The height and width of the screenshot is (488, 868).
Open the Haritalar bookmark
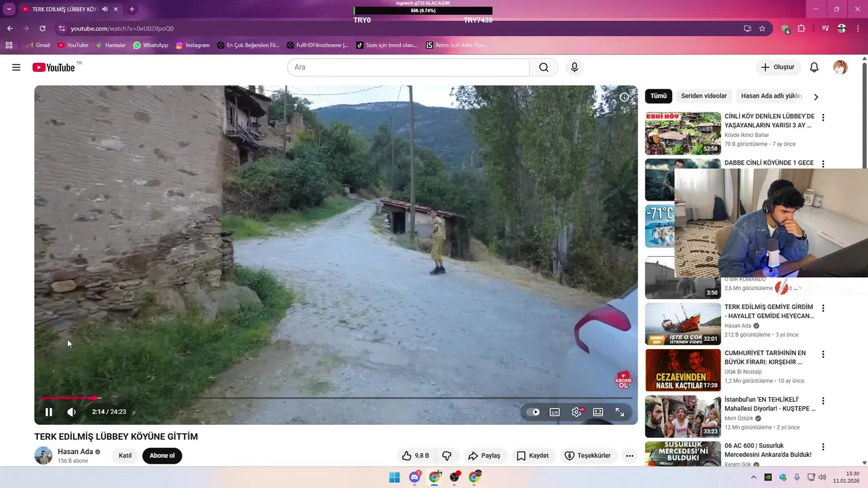[111, 45]
